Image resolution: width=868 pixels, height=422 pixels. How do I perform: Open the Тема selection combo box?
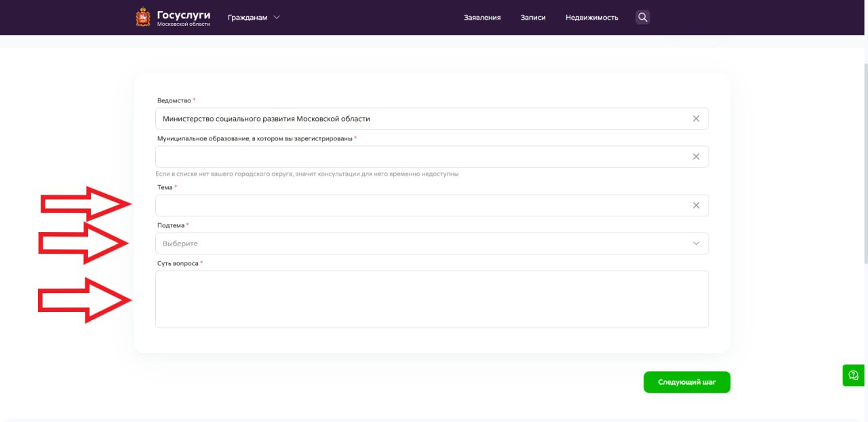click(420, 206)
